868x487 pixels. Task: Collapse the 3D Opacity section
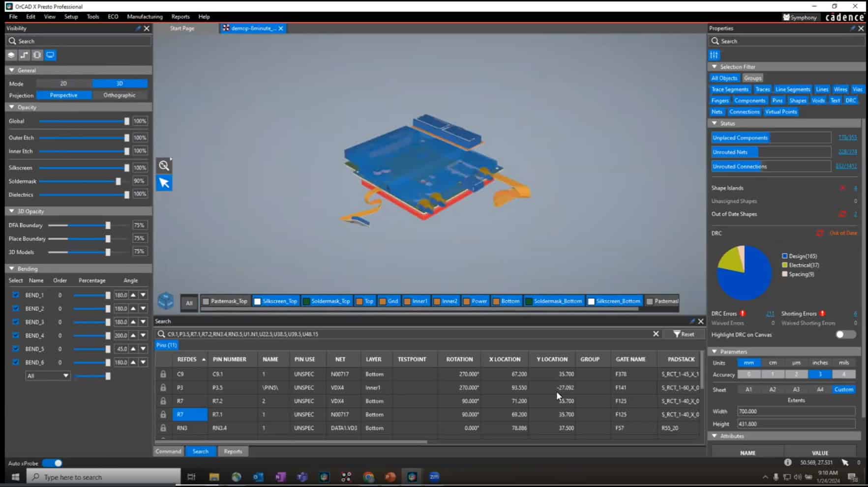(12, 211)
